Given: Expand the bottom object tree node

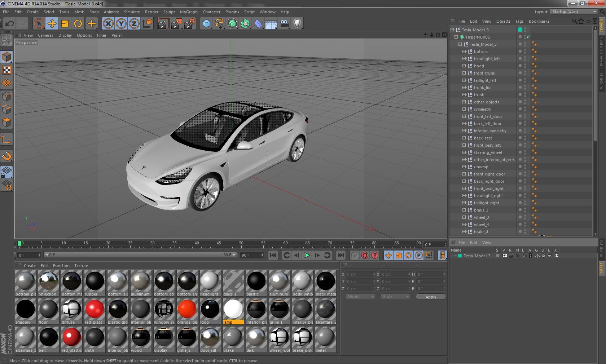Looking at the screenshot, I should click(464, 52).
